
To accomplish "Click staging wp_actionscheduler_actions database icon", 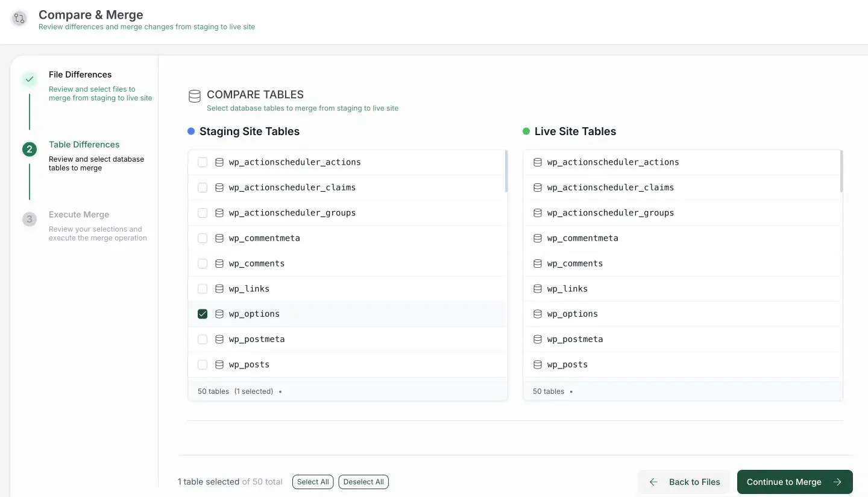I will pyautogui.click(x=219, y=162).
